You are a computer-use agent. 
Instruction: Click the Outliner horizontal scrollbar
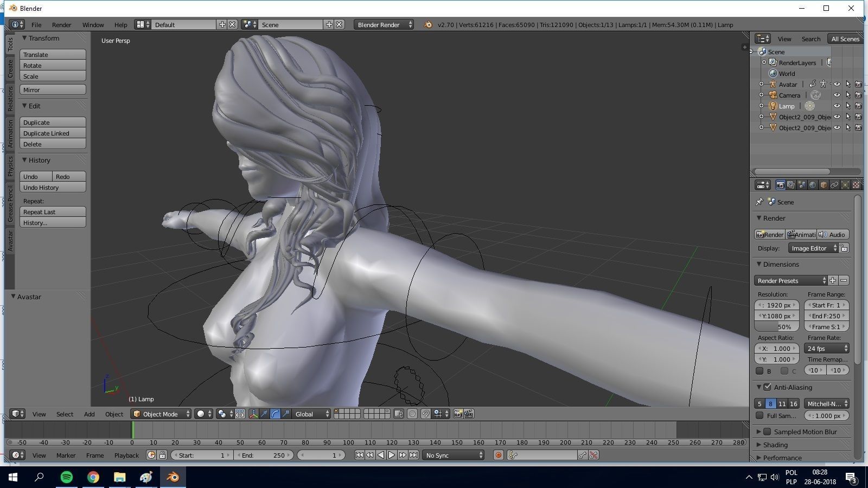tap(792, 171)
